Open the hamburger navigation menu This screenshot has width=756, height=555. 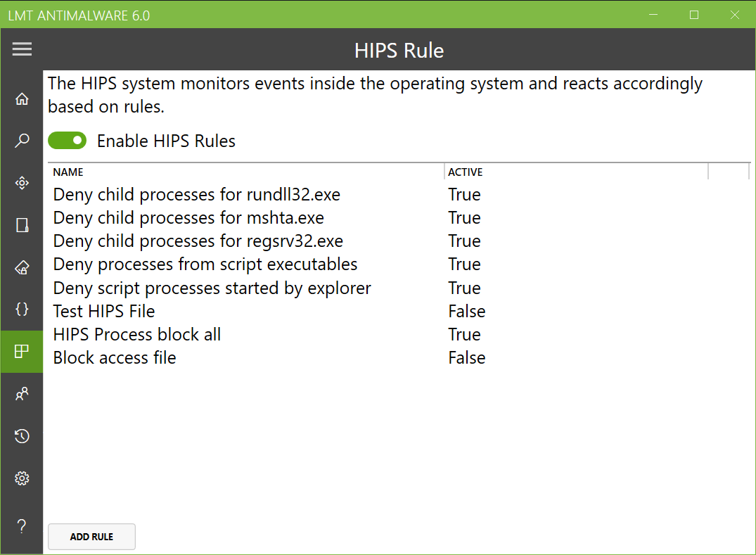(22, 49)
